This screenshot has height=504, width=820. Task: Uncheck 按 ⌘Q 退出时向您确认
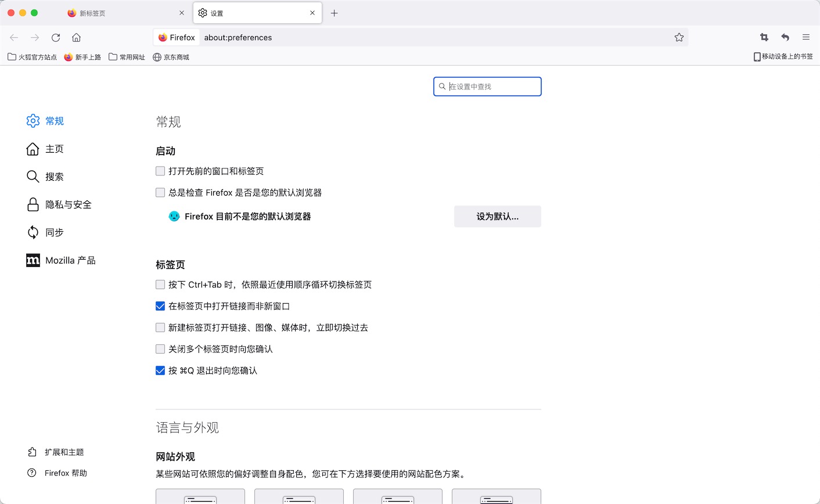point(160,370)
